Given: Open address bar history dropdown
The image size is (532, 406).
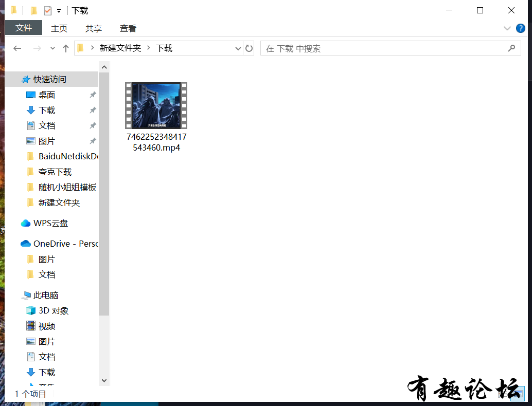Looking at the screenshot, I should (x=238, y=48).
